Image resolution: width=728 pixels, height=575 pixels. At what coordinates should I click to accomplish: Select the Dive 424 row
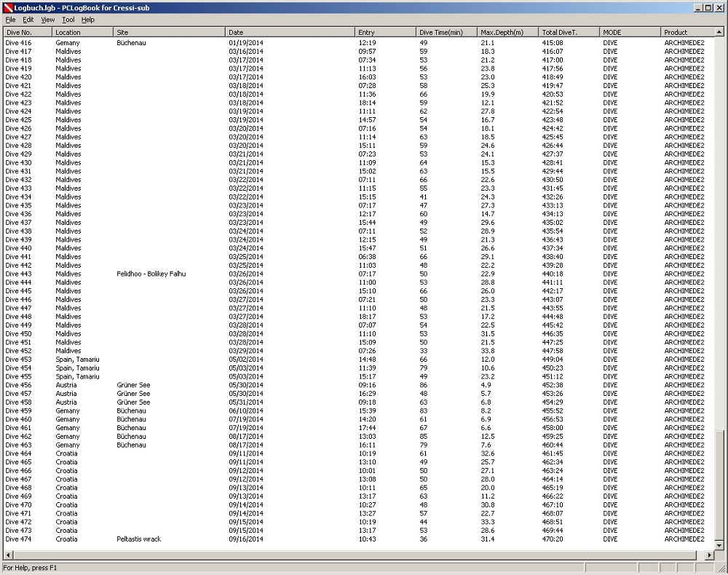[x=359, y=111]
